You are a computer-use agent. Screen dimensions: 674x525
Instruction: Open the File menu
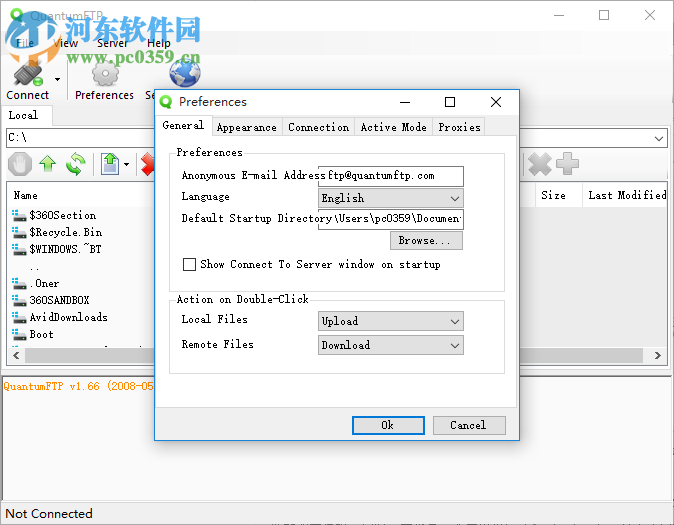25,43
